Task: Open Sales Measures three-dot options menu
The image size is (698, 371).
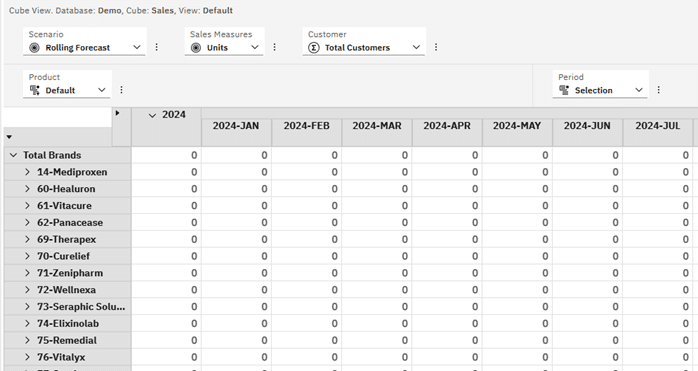Action: [x=274, y=47]
